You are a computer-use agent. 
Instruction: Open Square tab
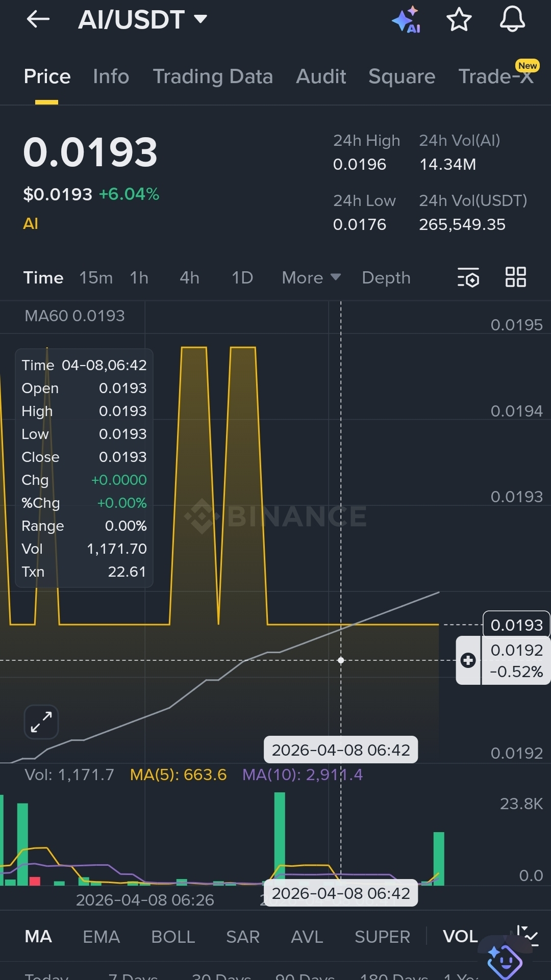(402, 76)
